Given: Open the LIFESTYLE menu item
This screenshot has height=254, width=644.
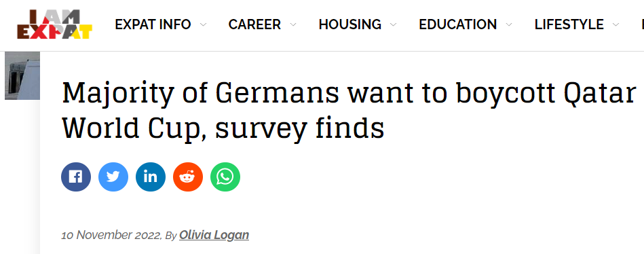Looking at the screenshot, I should point(569,24).
